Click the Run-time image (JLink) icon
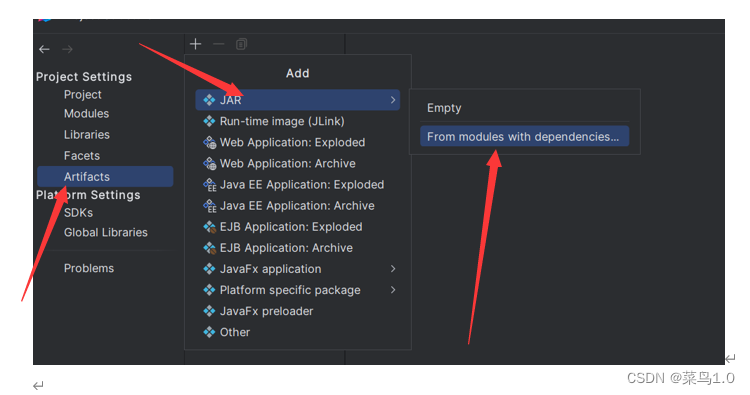This screenshot has height=395, width=750. (x=210, y=121)
